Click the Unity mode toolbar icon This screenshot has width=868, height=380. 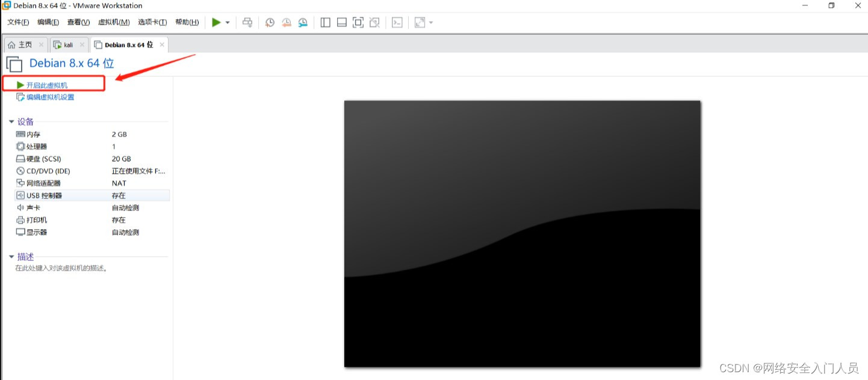click(374, 22)
